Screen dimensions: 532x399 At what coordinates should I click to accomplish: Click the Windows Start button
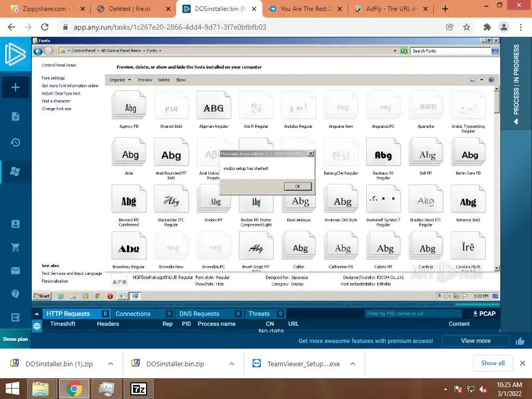click(12, 389)
